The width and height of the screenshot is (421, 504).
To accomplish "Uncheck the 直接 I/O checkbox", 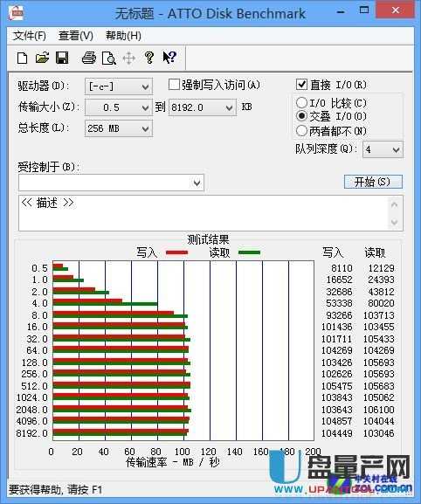I will coord(301,85).
